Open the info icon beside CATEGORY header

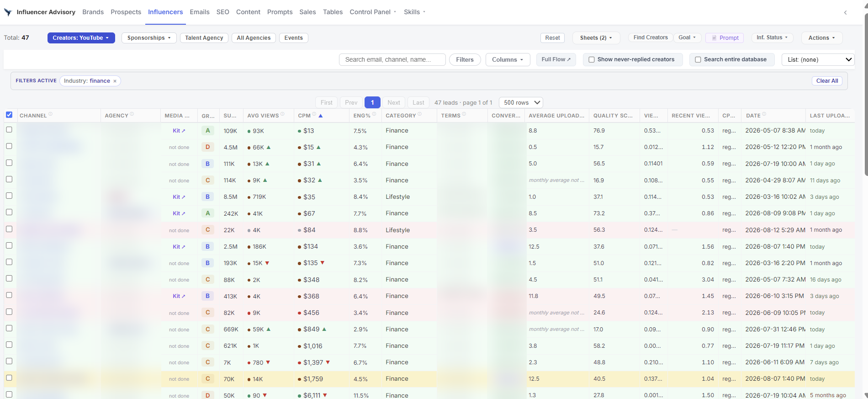[420, 114]
